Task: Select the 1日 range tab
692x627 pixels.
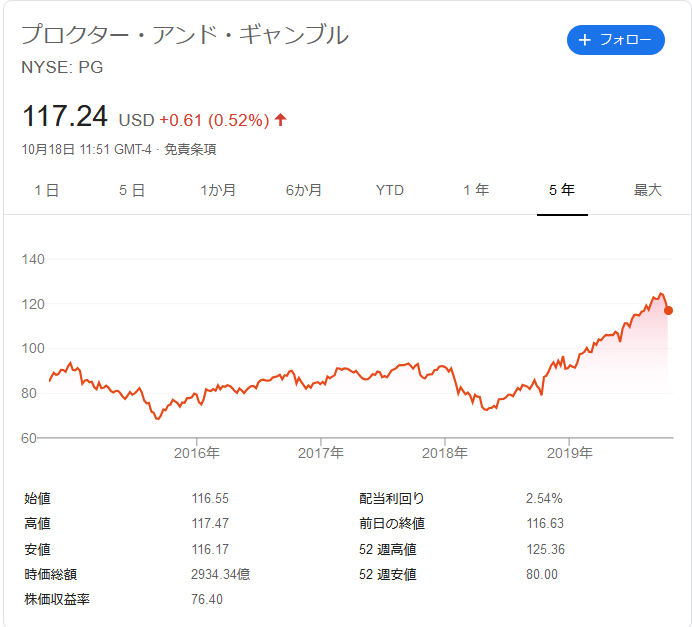Action: [x=47, y=190]
